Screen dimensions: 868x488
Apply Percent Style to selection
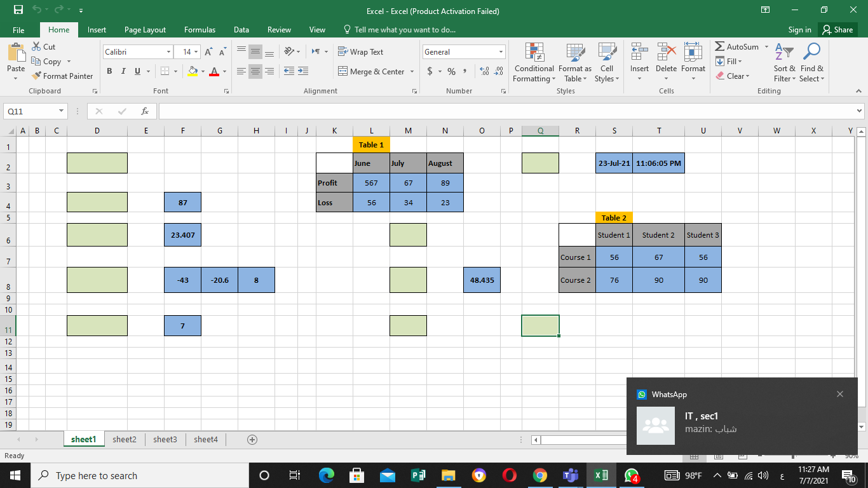point(451,71)
